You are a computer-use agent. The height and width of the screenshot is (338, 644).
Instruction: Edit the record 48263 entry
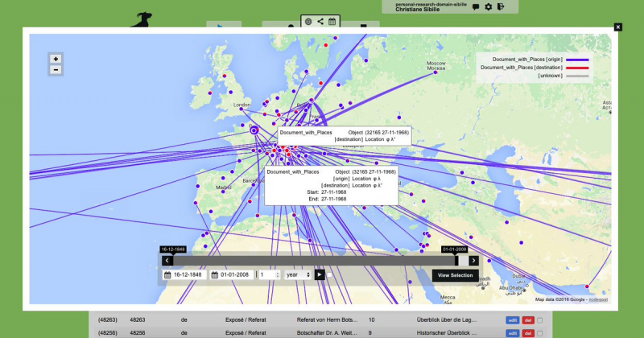tap(512, 319)
